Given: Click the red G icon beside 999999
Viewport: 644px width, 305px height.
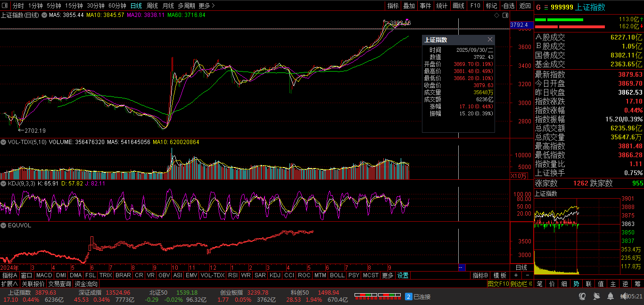Looking at the screenshot, I should 538,7.
